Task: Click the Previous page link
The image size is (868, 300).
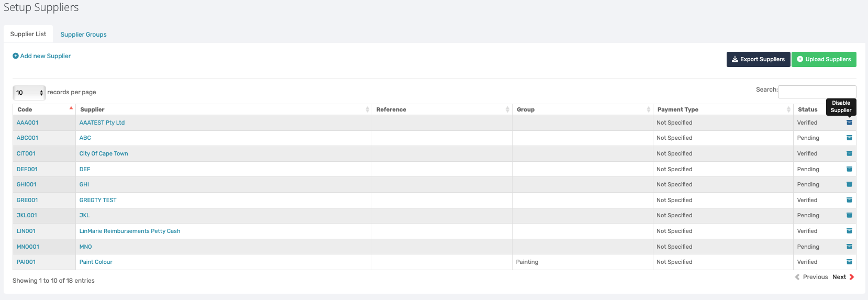Action: pyautogui.click(x=811, y=277)
